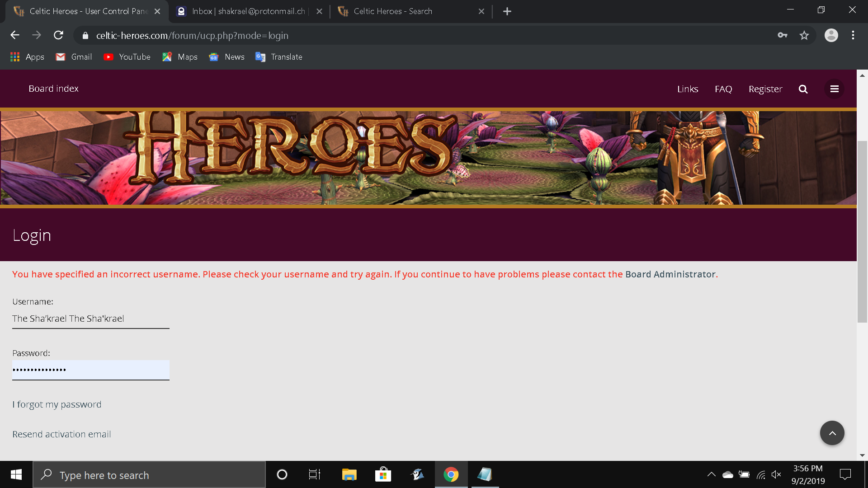This screenshot has height=488, width=868.
Task: Bookmark this page with the star icon
Action: click(x=804, y=35)
